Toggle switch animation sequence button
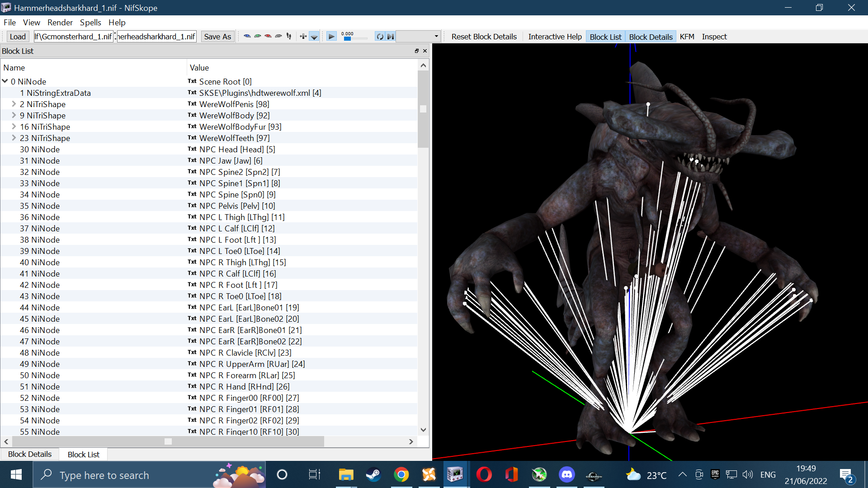This screenshot has width=868, height=488. click(x=391, y=37)
